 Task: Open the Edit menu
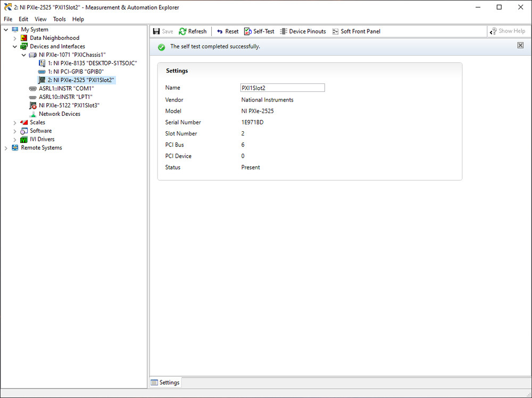point(23,19)
